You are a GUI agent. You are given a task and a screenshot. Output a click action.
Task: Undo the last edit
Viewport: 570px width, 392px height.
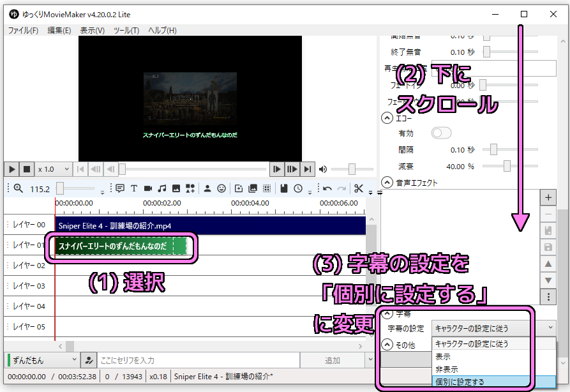tap(327, 188)
